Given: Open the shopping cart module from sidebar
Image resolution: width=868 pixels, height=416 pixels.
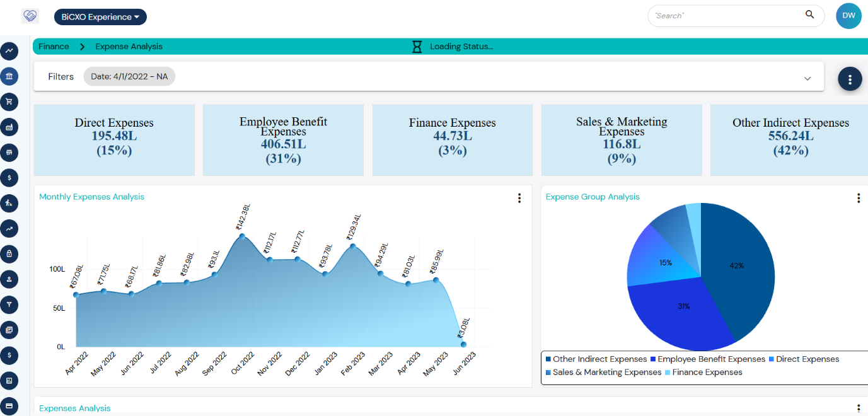Looking at the screenshot, I should coord(9,101).
